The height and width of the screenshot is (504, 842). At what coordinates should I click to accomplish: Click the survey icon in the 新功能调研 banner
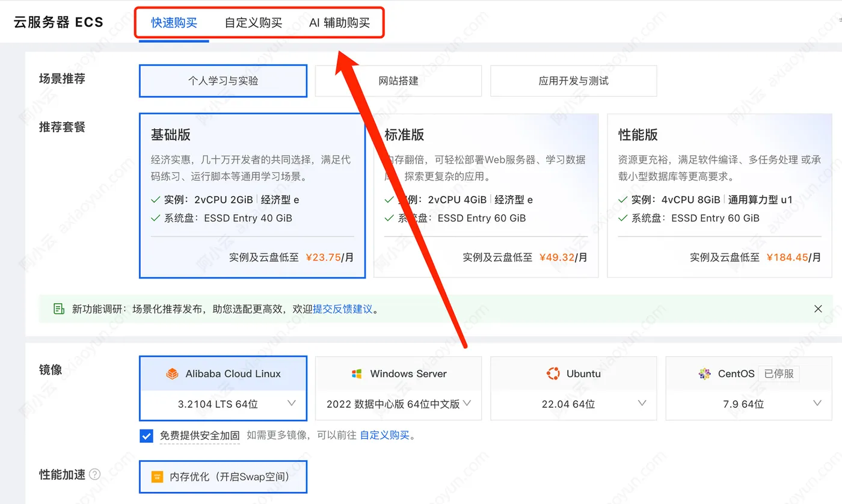tap(59, 309)
